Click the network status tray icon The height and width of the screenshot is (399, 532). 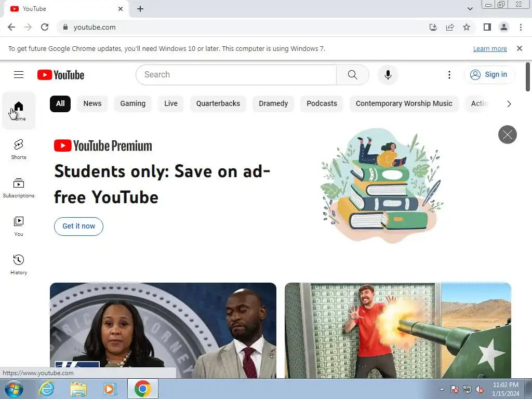tap(467, 390)
